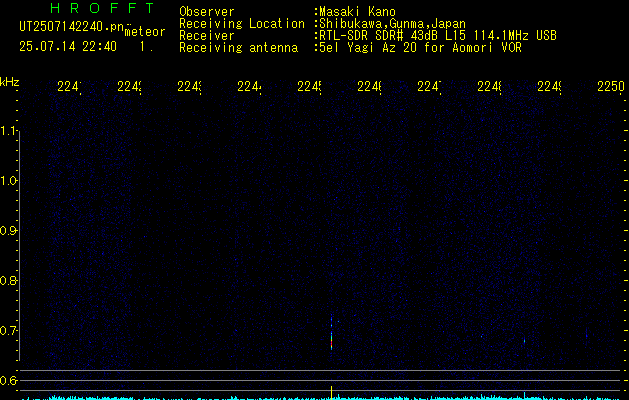Select the file name UT2507142240.pn
Image resolution: width=629 pixels, height=400 pixels.
click(x=71, y=27)
